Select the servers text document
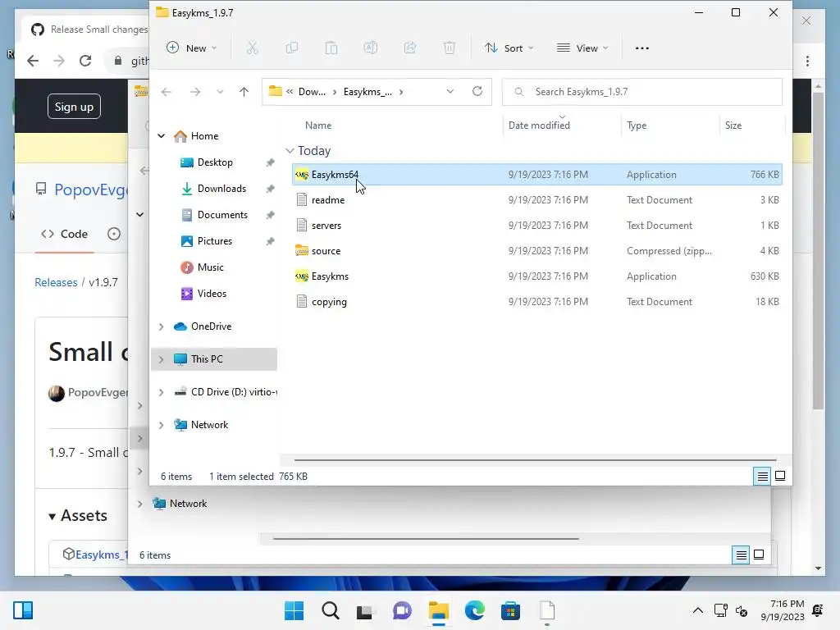This screenshot has height=630, width=840. 536,226
